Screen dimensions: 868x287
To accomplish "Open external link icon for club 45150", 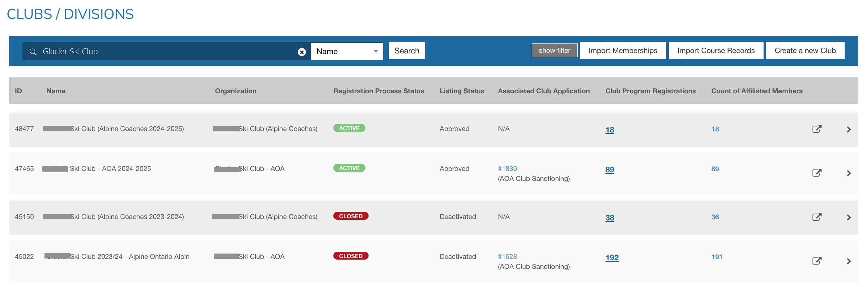I will click(817, 217).
